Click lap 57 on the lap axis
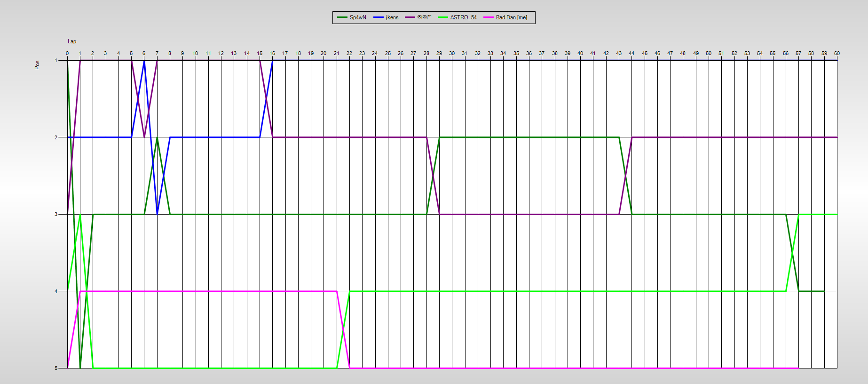The height and width of the screenshot is (384, 868). tap(798, 53)
